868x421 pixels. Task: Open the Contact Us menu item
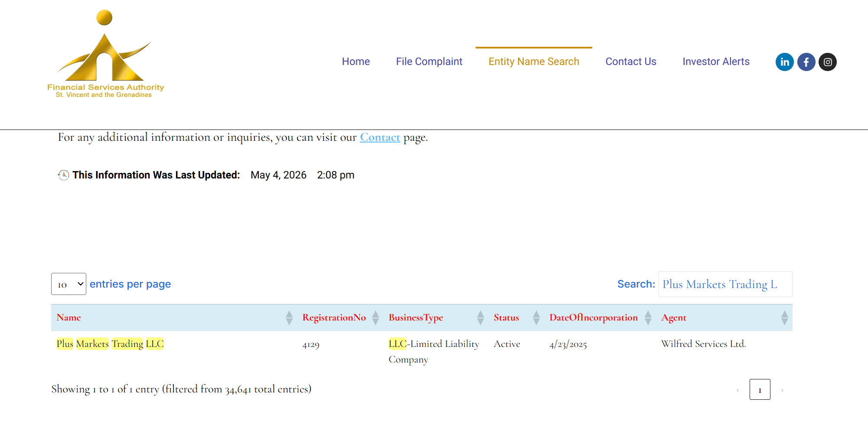point(631,62)
